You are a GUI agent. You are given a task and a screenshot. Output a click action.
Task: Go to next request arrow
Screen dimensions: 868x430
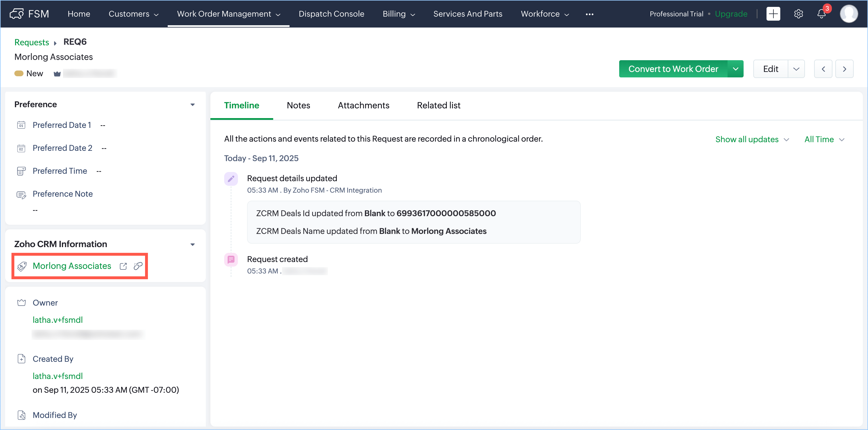pos(844,69)
